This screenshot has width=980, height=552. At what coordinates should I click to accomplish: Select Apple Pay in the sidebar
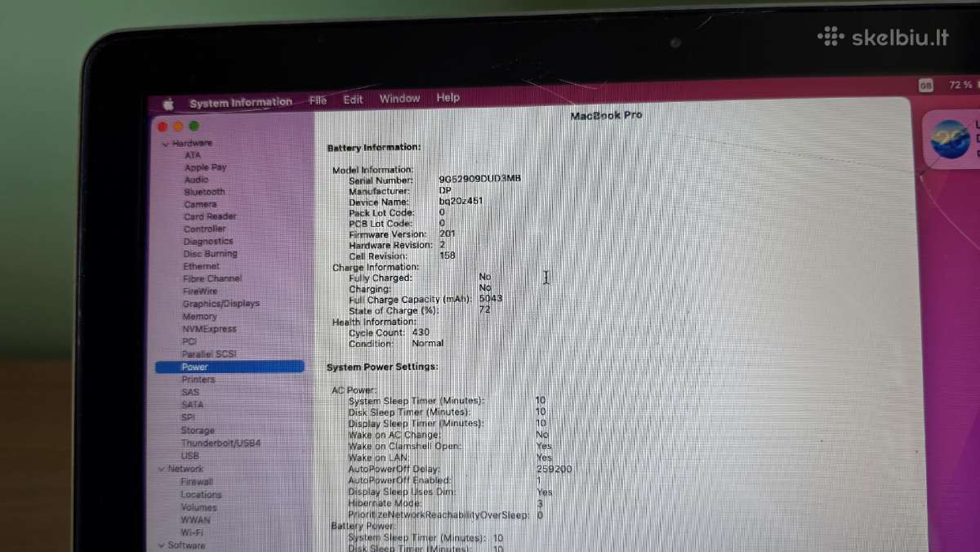coord(205,167)
